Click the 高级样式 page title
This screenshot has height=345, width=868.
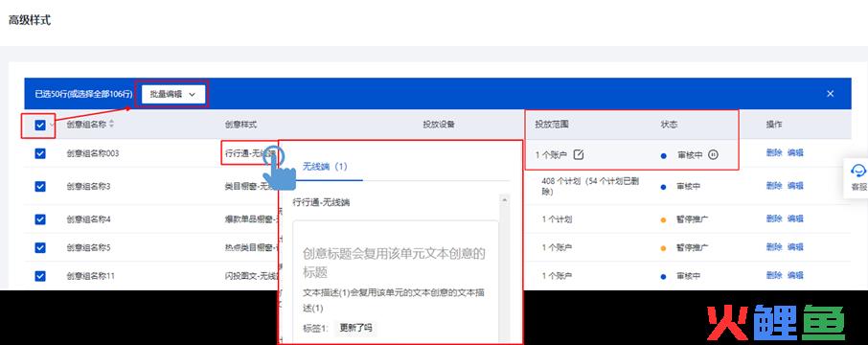coord(30,20)
